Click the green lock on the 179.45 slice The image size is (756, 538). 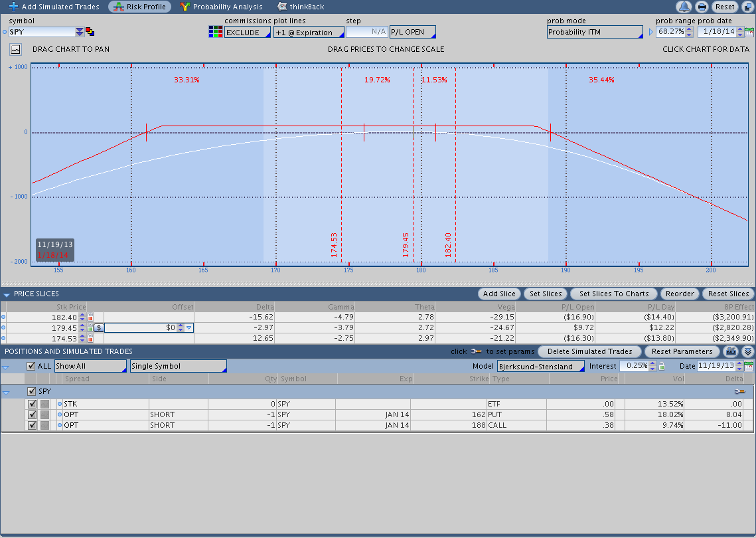click(x=90, y=327)
